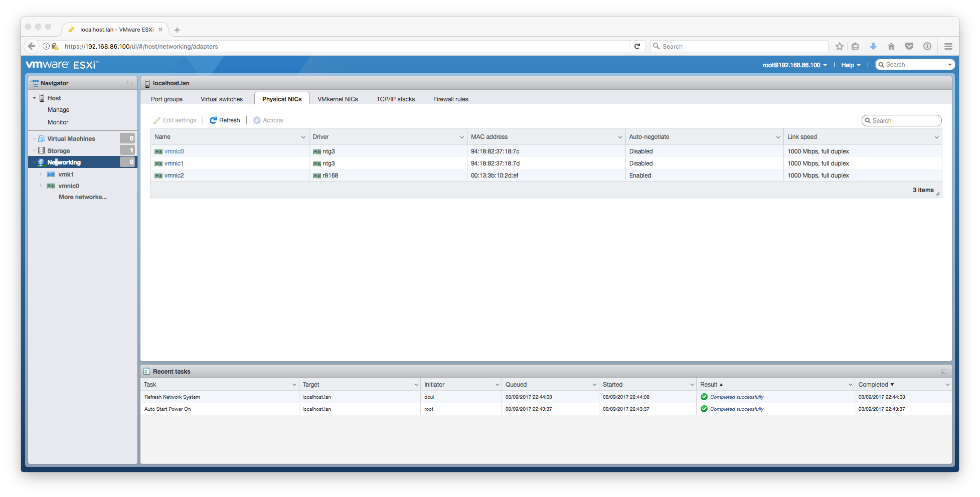The height and width of the screenshot is (497, 980).
Task: Click the vmnic1 NIC icon in table
Action: (158, 163)
